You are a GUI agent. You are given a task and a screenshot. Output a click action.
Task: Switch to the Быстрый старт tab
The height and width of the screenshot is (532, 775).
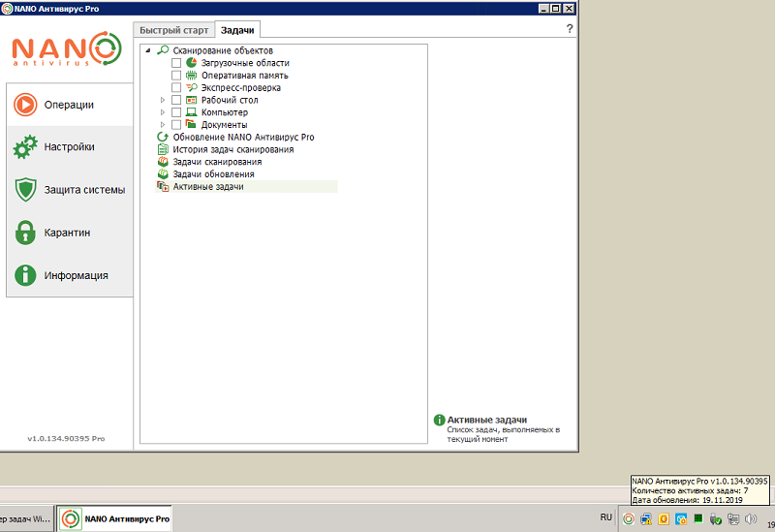tap(174, 30)
